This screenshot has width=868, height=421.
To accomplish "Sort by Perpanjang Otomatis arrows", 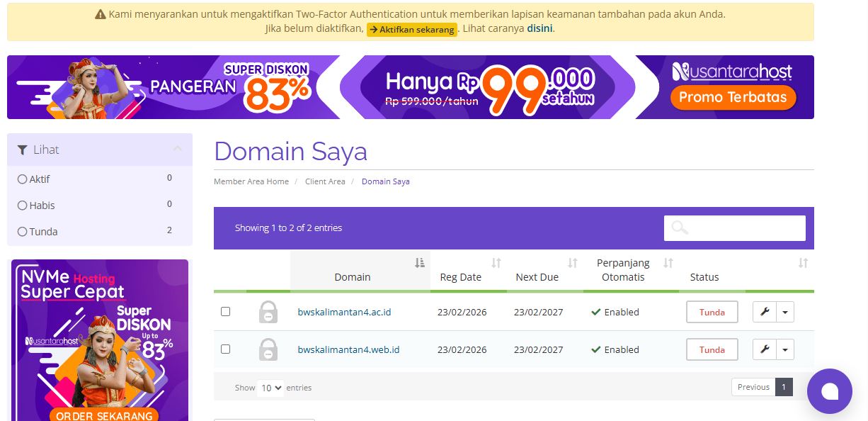I will [668, 263].
